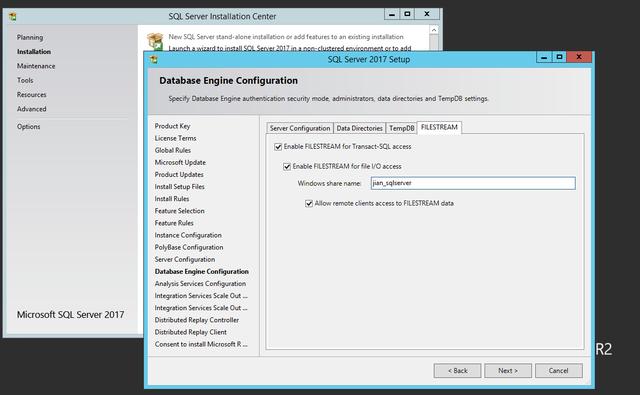Viewport: 640px width, 395px height.
Task: Open Maintenance in Installation Center sidebar
Action: (36, 66)
